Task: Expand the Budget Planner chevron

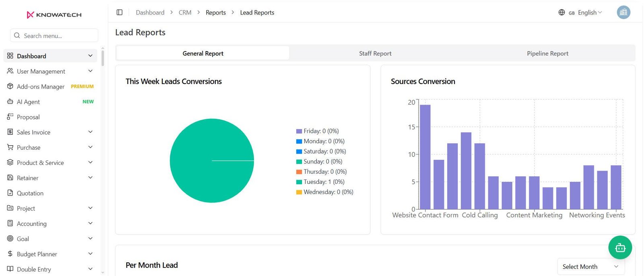Action: point(90,254)
